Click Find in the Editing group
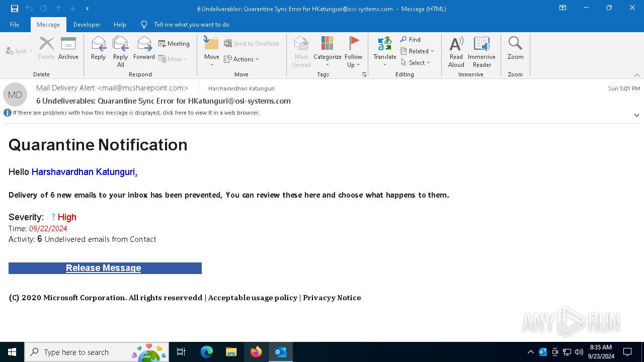 point(411,39)
